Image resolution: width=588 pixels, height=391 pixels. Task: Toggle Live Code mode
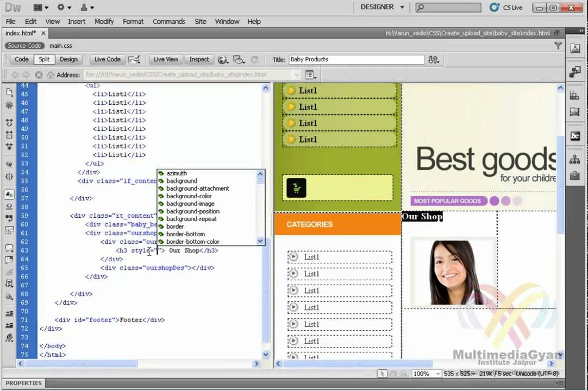(x=107, y=59)
